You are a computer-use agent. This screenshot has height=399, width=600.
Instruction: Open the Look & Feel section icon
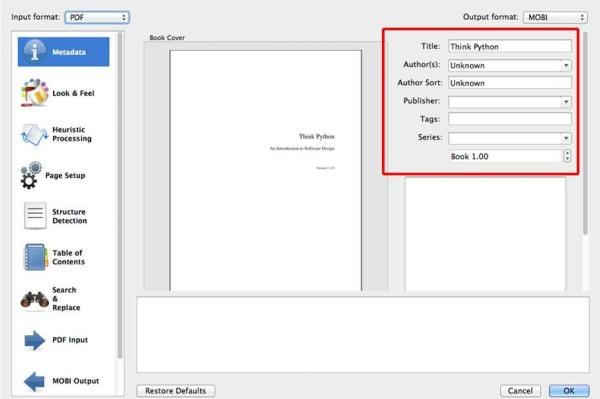pos(35,93)
